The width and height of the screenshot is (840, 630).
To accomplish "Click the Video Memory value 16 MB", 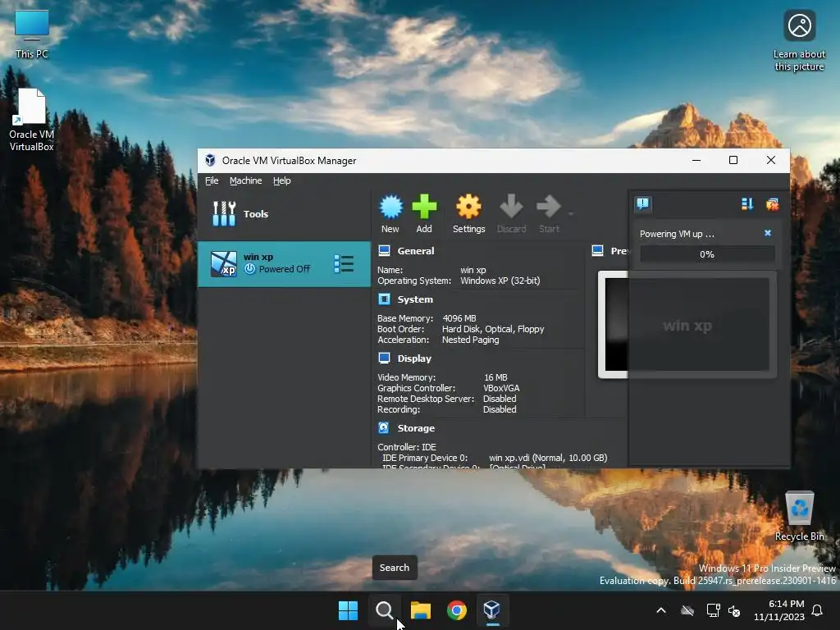I will 495,377.
